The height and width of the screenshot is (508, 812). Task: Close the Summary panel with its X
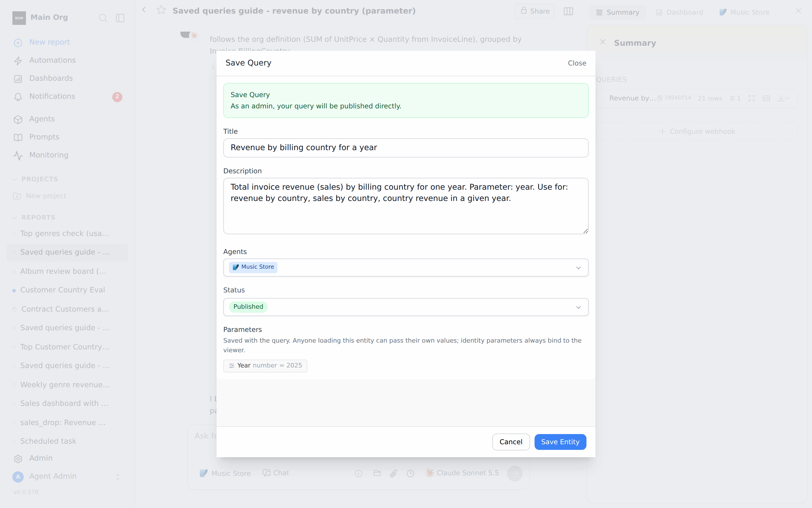point(603,42)
